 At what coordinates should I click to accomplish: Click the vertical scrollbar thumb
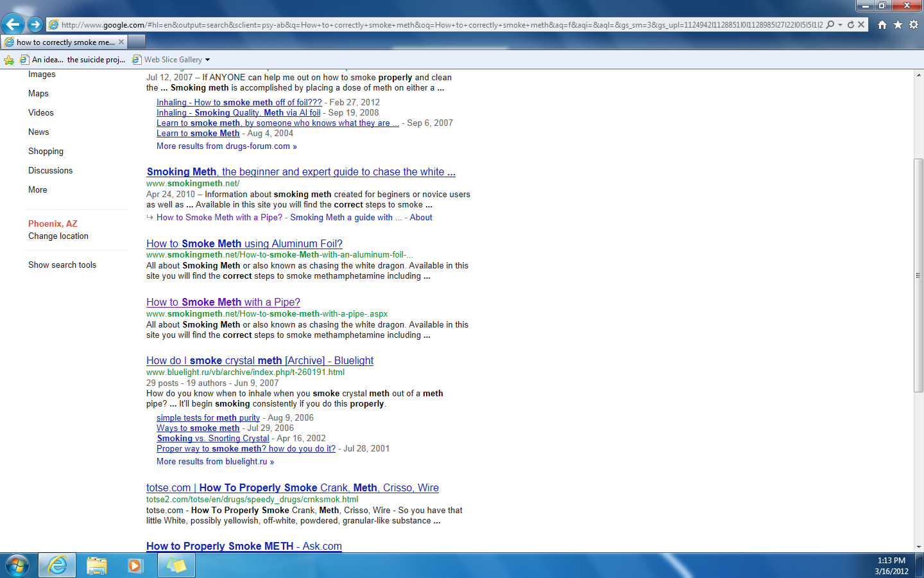point(918,275)
